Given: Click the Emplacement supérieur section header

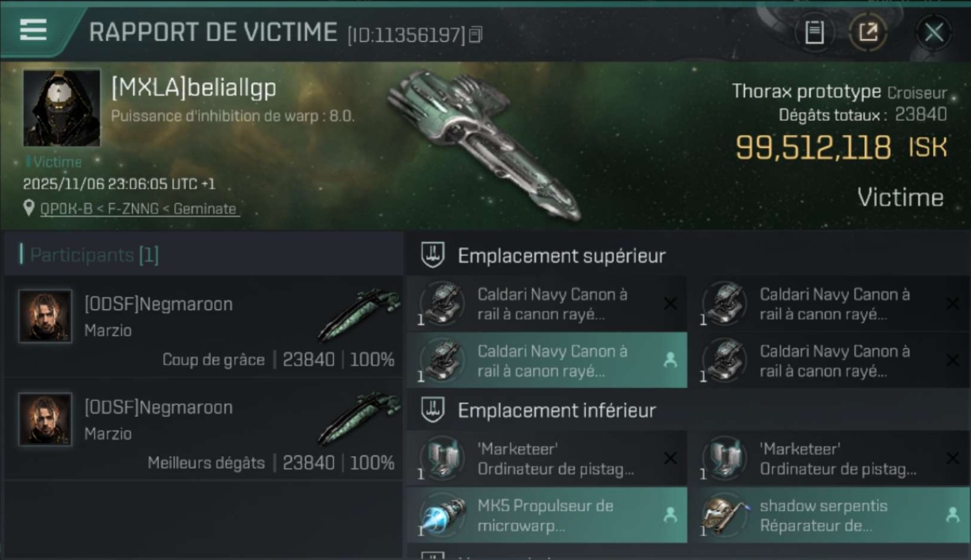Looking at the screenshot, I should (x=561, y=256).
